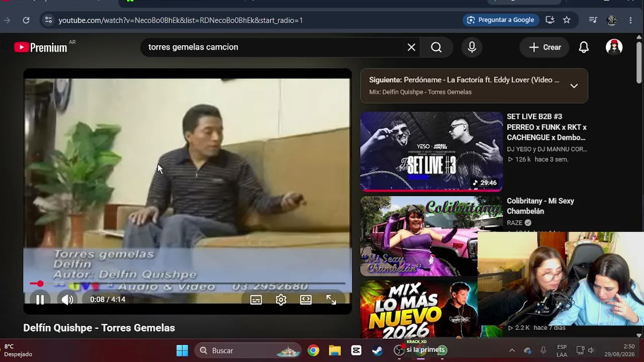
Task: Open the taskbar network and volume panel
Action: (586, 350)
